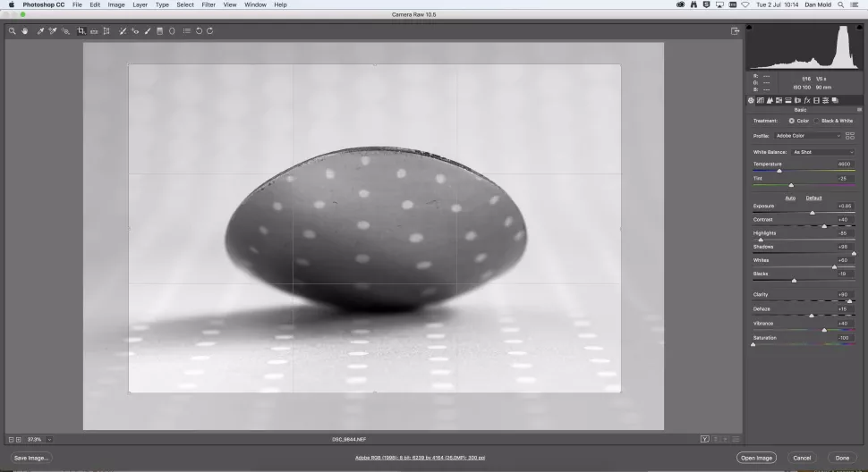The height and width of the screenshot is (472, 868).
Task: Rotate image 90° clockwise
Action: pos(209,31)
